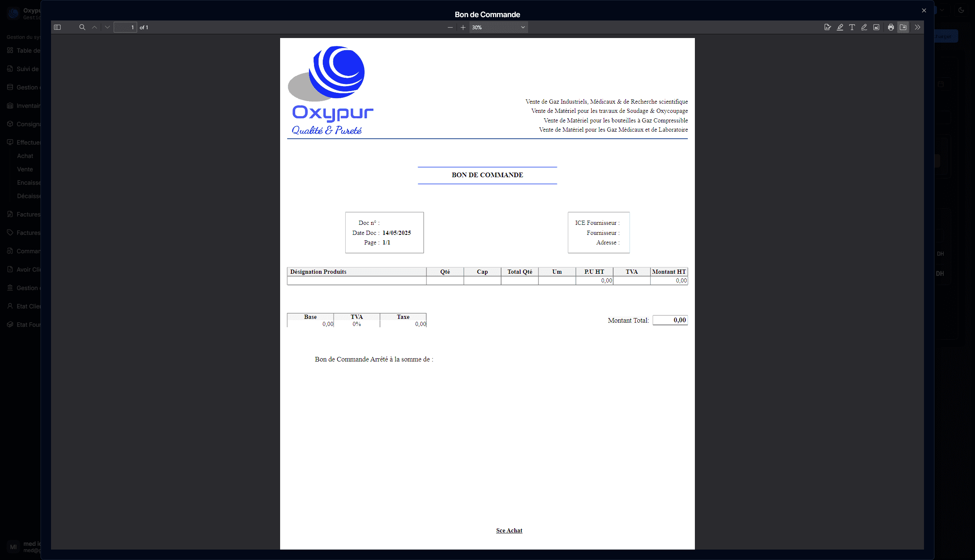Click the Total Qté column header
This screenshot has height=560, width=975.
pyautogui.click(x=520, y=272)
